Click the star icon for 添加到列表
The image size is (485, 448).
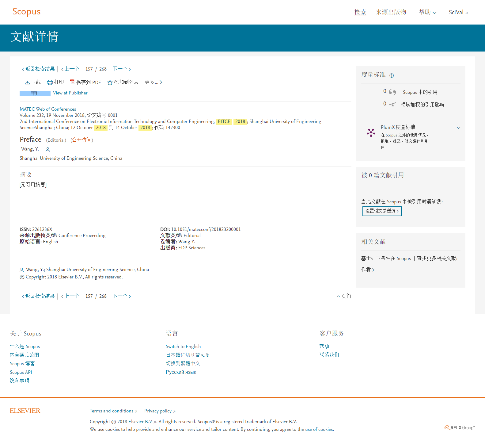[110, 82]
